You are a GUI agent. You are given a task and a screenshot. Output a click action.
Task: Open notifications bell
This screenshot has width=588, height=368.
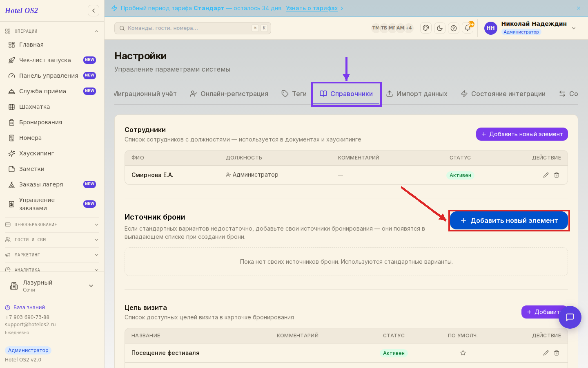coord(468,28)
